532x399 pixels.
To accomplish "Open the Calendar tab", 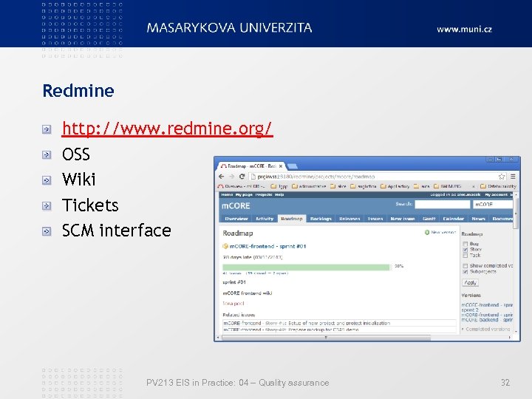I will [453, 219].
